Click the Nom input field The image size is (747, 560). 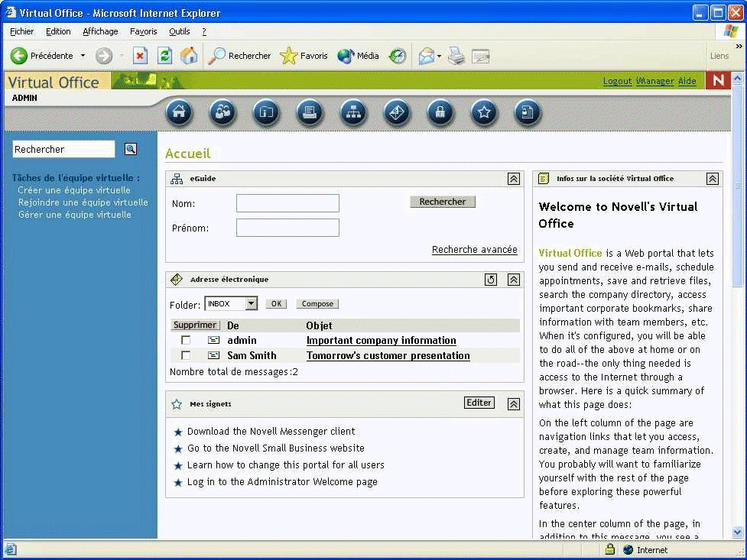(x=287, y=203)
